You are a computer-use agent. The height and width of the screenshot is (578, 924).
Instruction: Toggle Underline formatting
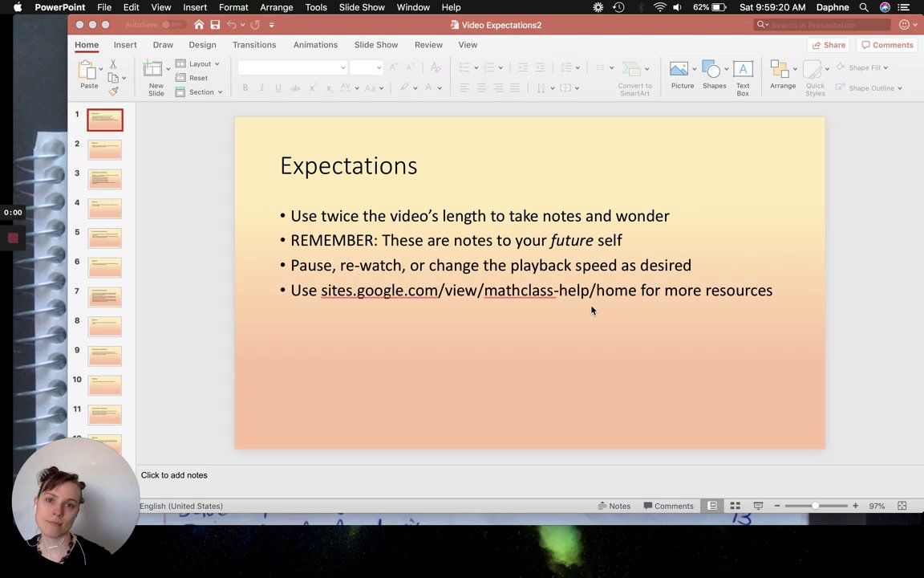point(278,88)
